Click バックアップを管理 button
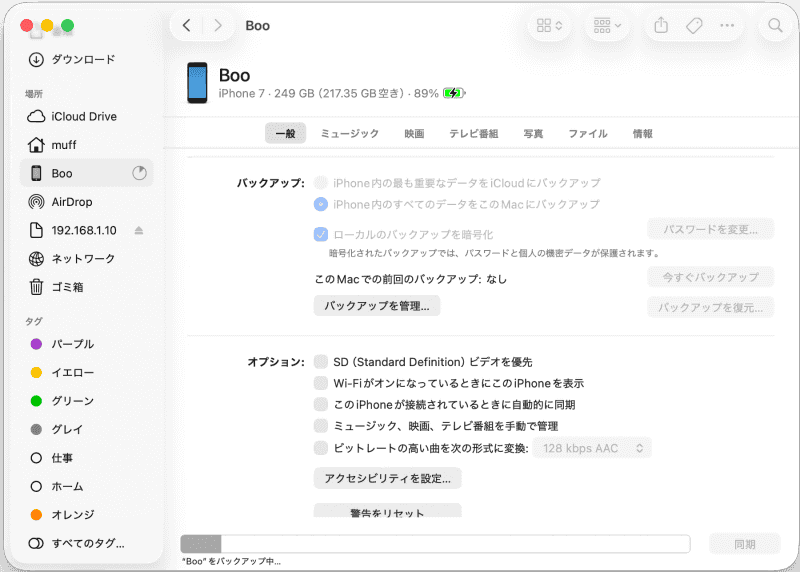Image resolution: width=800 pixels, height=572 pixels. pos(377,306)
